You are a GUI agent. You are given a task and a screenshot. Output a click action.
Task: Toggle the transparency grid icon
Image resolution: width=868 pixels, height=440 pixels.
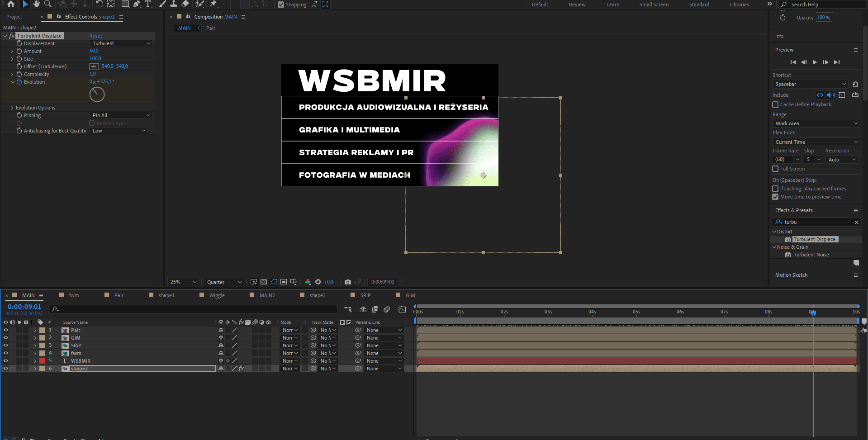264,282
